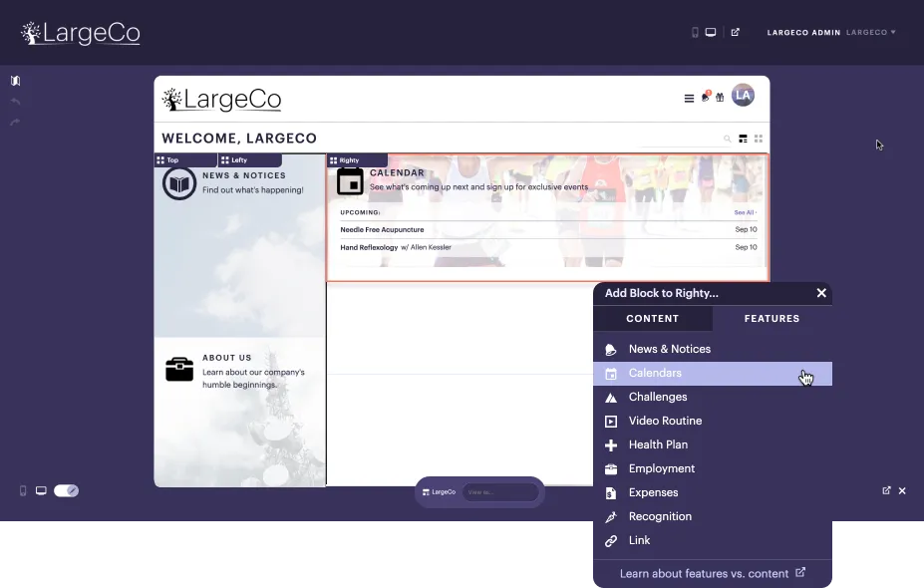The image size is (924, 588).
Task: Click the LargeCo logo in the top bar
Action: 81,33
